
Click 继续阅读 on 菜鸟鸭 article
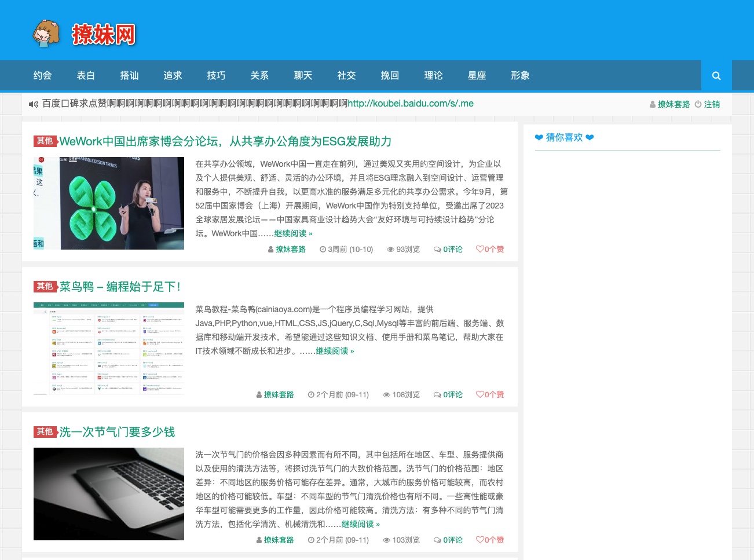click(335, 351)
